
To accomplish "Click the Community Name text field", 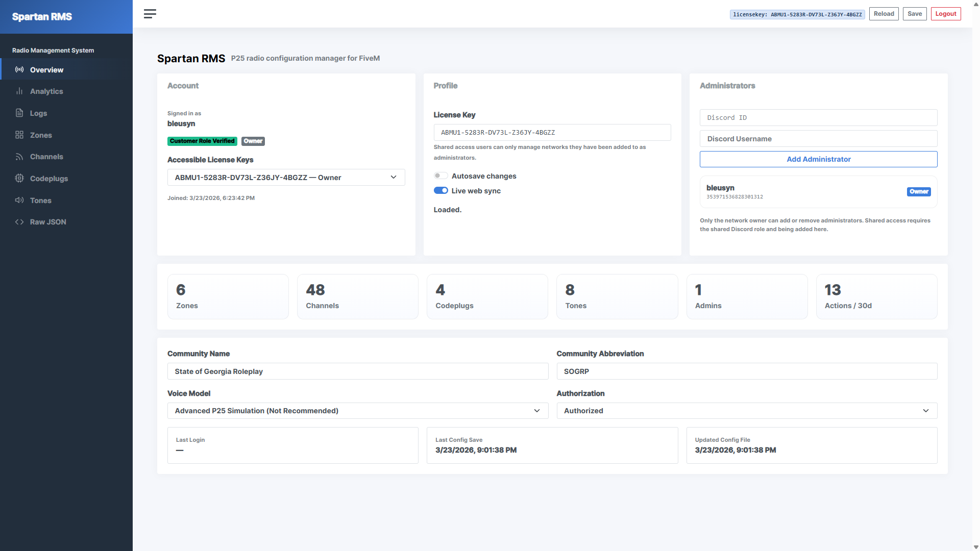I will (357, 371).
